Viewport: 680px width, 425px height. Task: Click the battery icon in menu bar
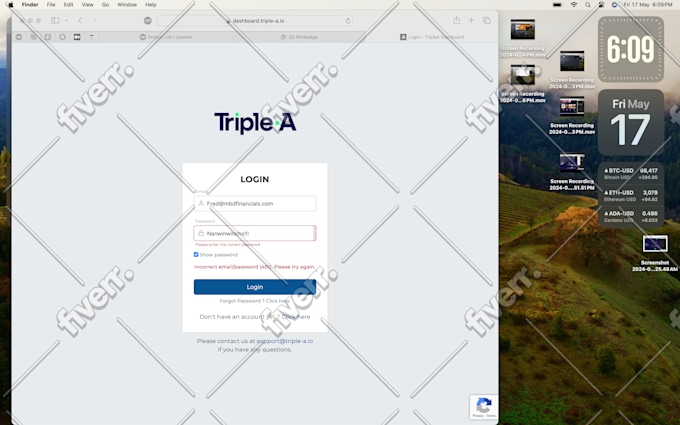pos(557,5)
